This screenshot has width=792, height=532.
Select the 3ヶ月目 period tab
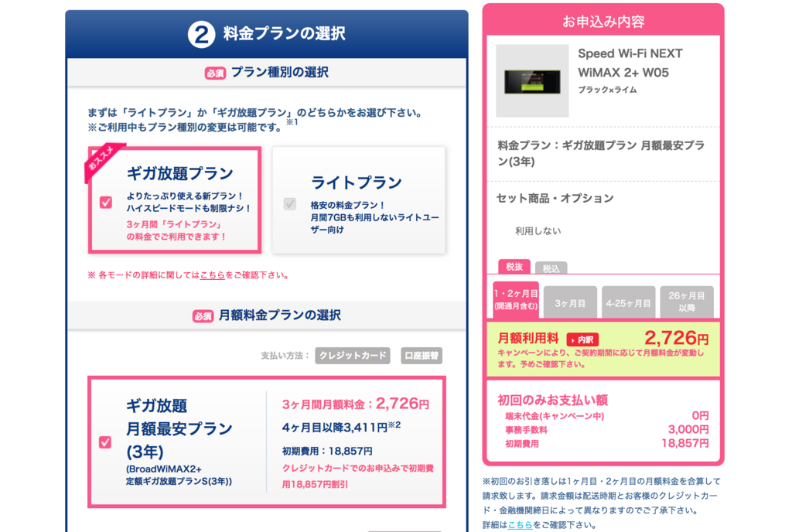pyautogui.click(x=570, y=302)
